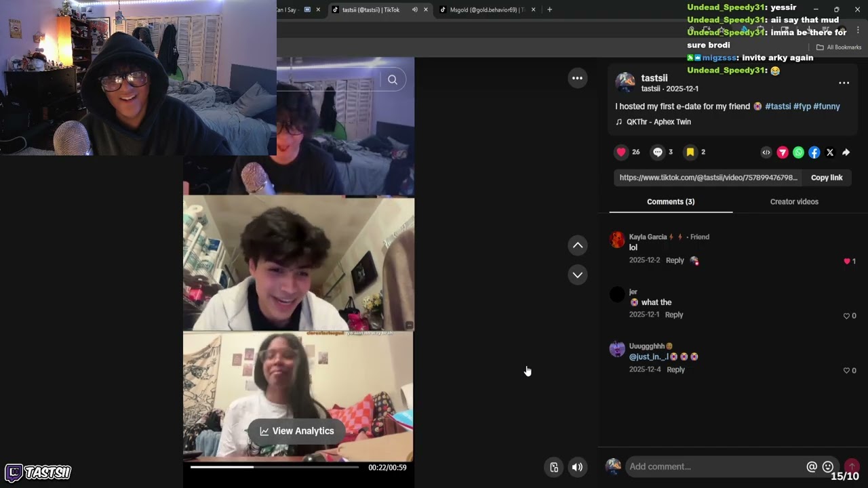Screen dimensions: 868x488
Task: Open the video's three-dot options menu
Action: coord(577,78)
